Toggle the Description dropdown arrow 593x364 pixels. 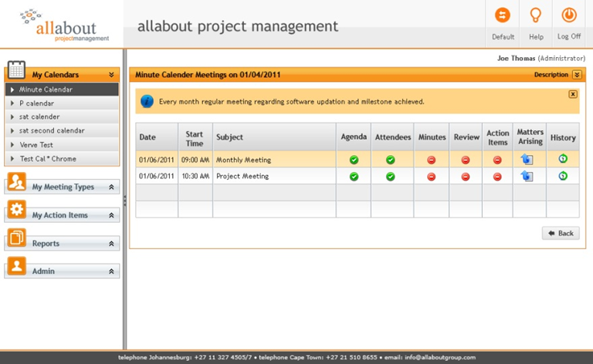point(577,74)
